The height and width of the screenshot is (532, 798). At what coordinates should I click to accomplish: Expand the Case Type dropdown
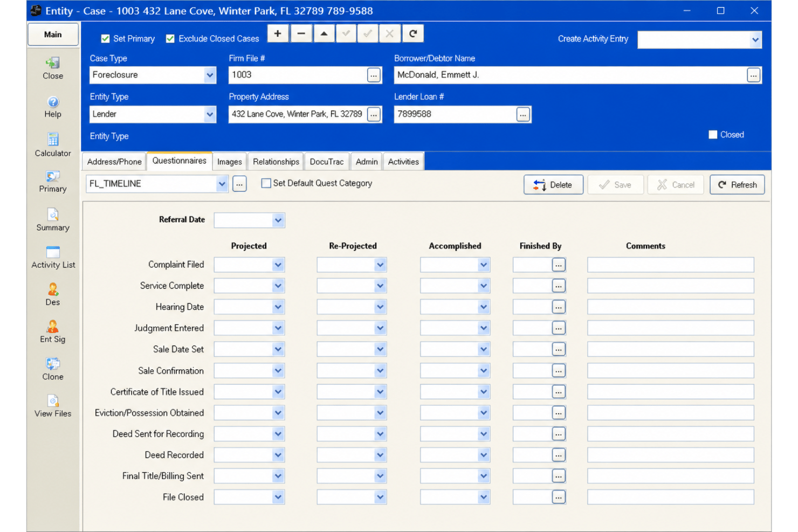click(210, 75)
